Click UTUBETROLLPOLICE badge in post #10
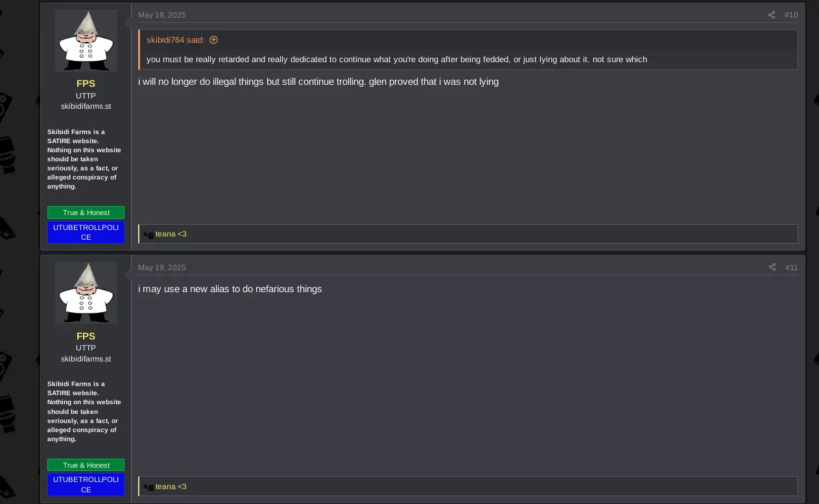 click(86, 232)
